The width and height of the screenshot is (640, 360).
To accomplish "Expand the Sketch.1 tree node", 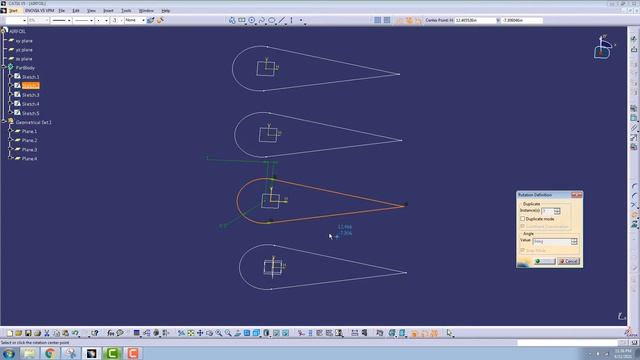I will [11, 76].
